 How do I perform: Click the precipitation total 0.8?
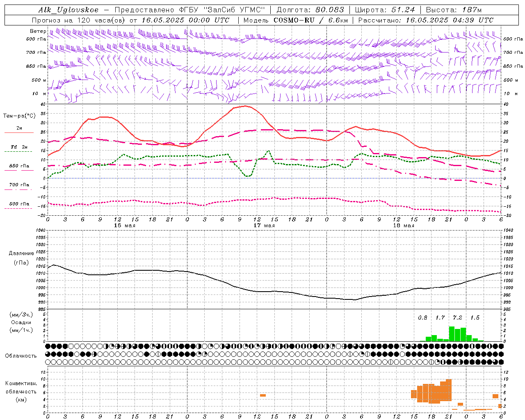click(422, 318)
